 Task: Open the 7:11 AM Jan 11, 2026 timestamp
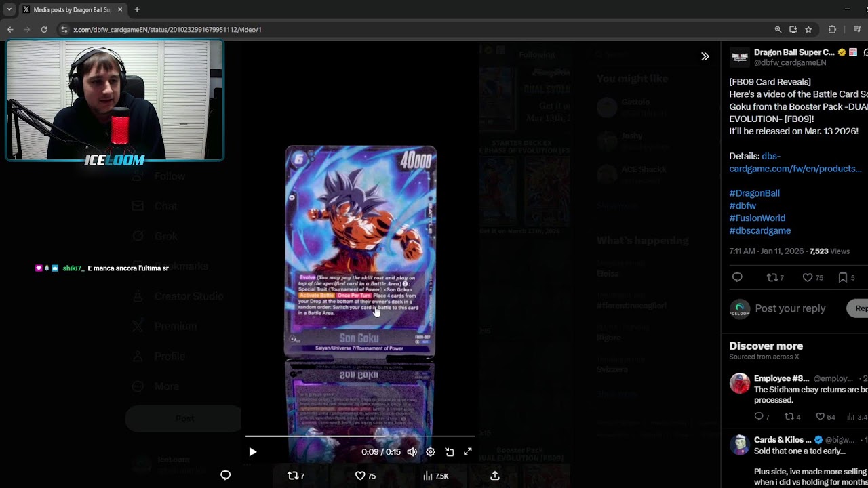pyautogui.click(x=766, y=251)
